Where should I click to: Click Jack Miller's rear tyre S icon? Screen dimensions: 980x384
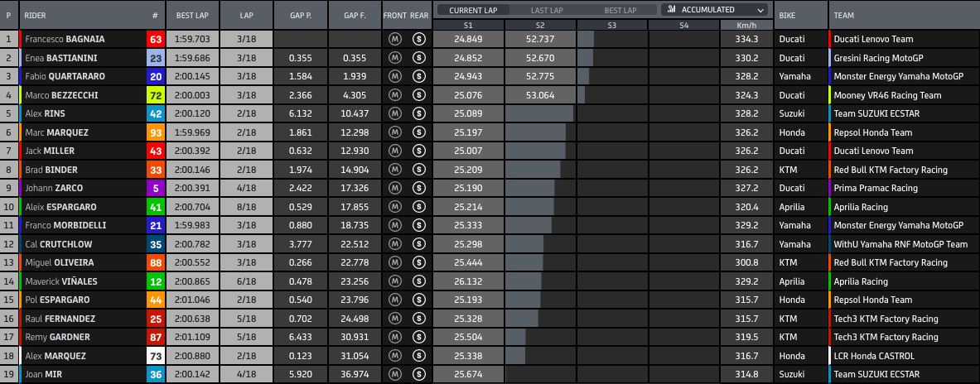(x=418, y=151)
